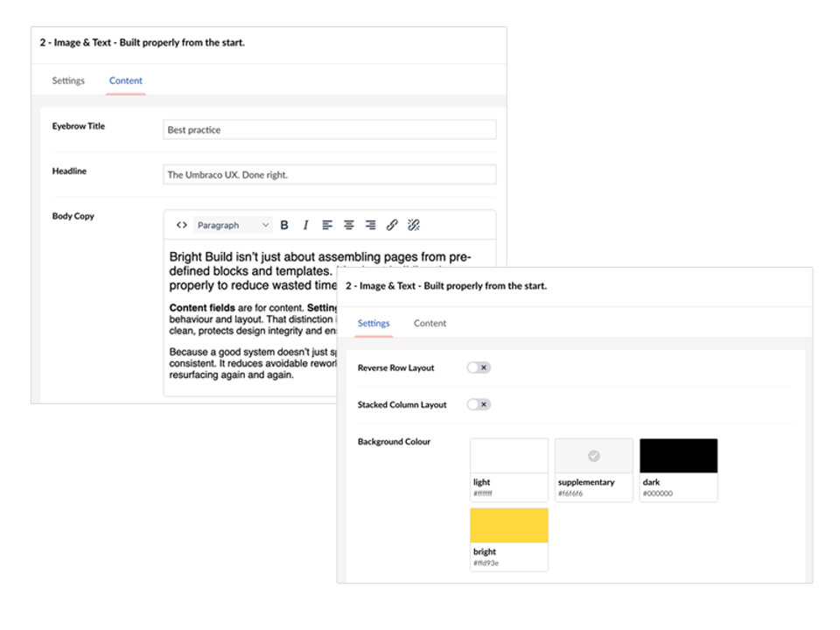Toggle the Reverse Row Layout switch
Viewport: 840px width, 630px height.
point(479,367)
